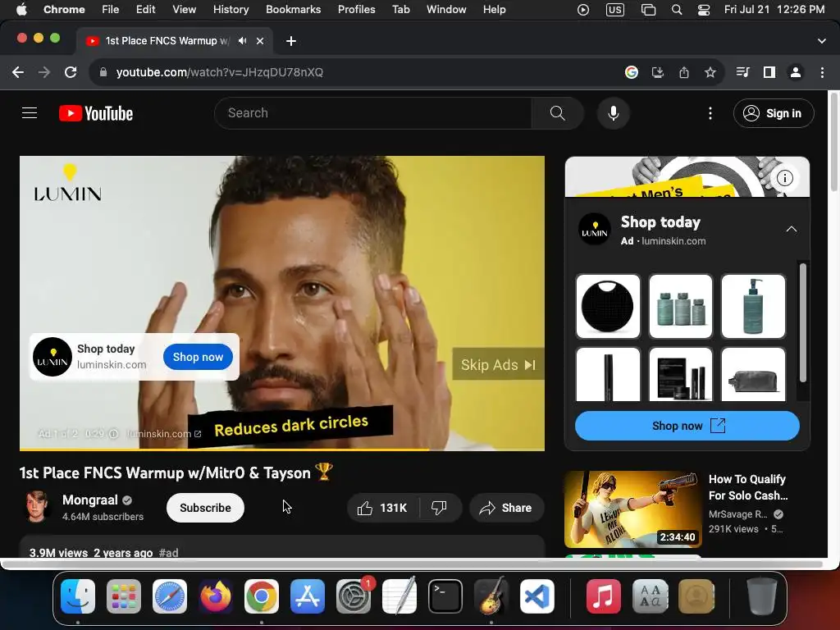Open the File menu

111,9
